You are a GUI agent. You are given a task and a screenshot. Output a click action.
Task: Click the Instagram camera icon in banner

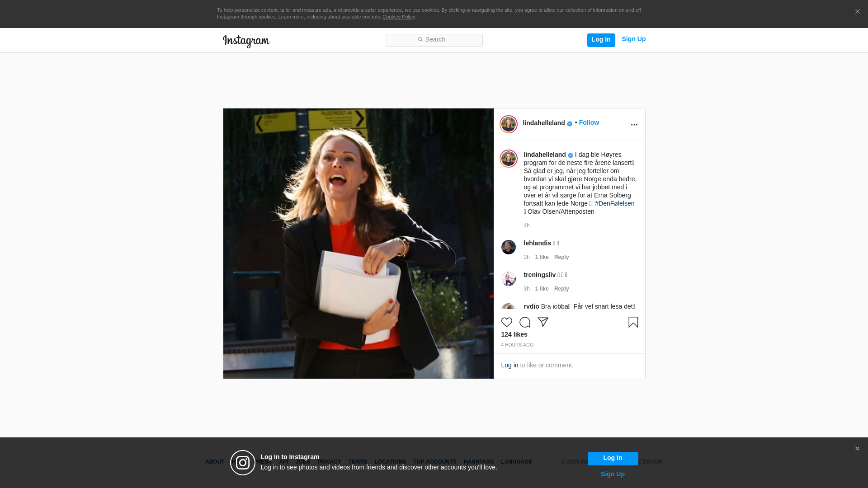[243, 463]
